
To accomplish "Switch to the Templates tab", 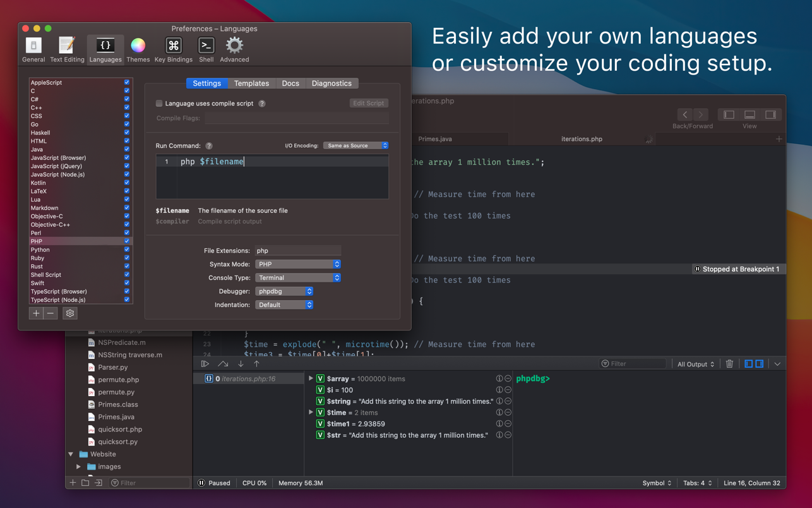I will [251, 83].
